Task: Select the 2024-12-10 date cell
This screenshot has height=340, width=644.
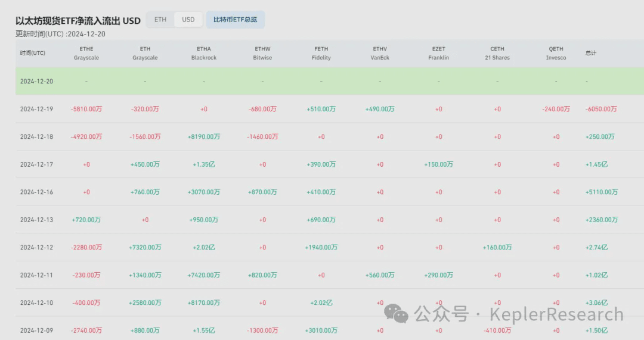Action: 36,302
